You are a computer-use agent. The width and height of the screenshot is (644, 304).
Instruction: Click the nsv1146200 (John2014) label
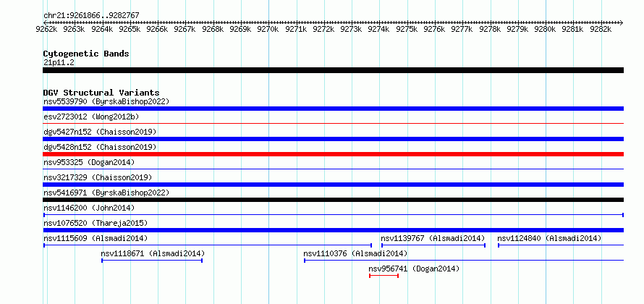pyautogui.click(x=89, y=208)
